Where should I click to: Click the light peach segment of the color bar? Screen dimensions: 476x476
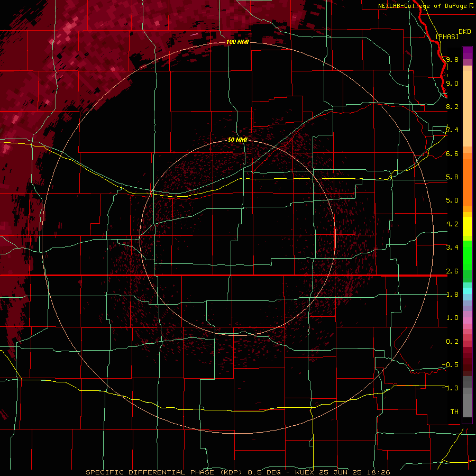point(467,109)
